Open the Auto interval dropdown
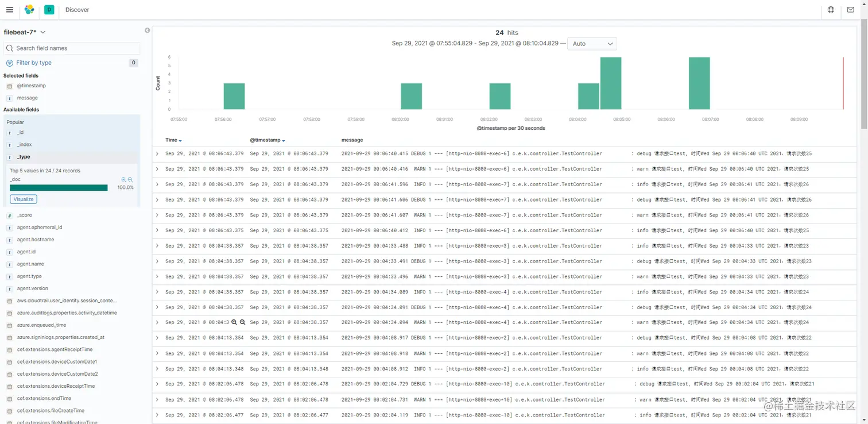This screenshot has width=868, height=424. (592, 44)
